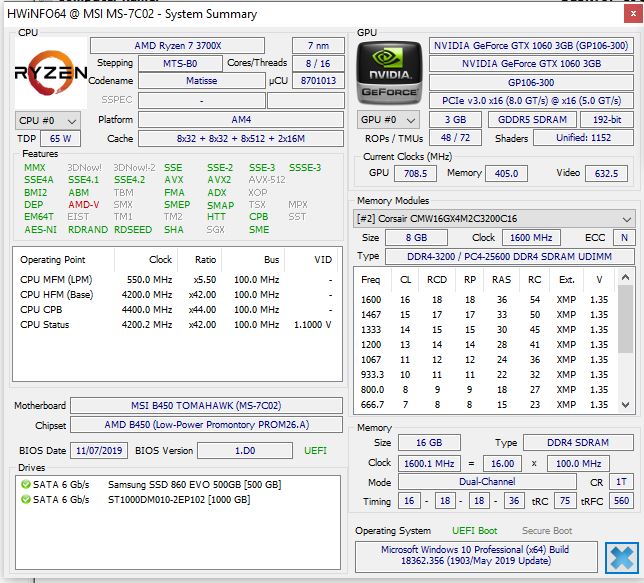Click the PCIe v3.0 x16 link field

click(x=531, y=101)
